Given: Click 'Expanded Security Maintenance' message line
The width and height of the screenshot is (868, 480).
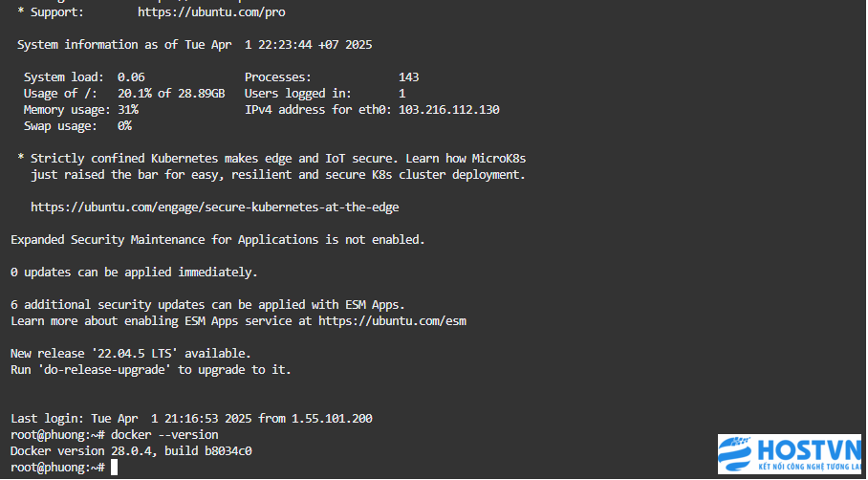Looking at the screenshot, I should (x=218, y=240).
